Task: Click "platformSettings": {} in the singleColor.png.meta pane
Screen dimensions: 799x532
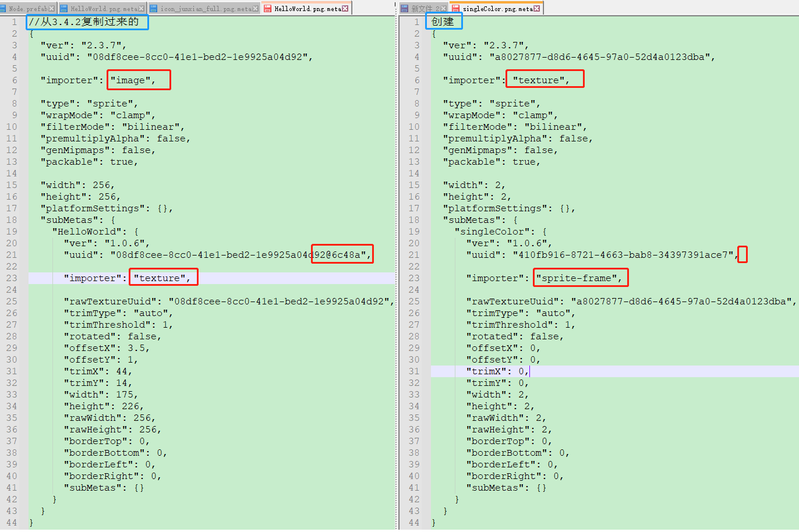Action: point(510,208)
